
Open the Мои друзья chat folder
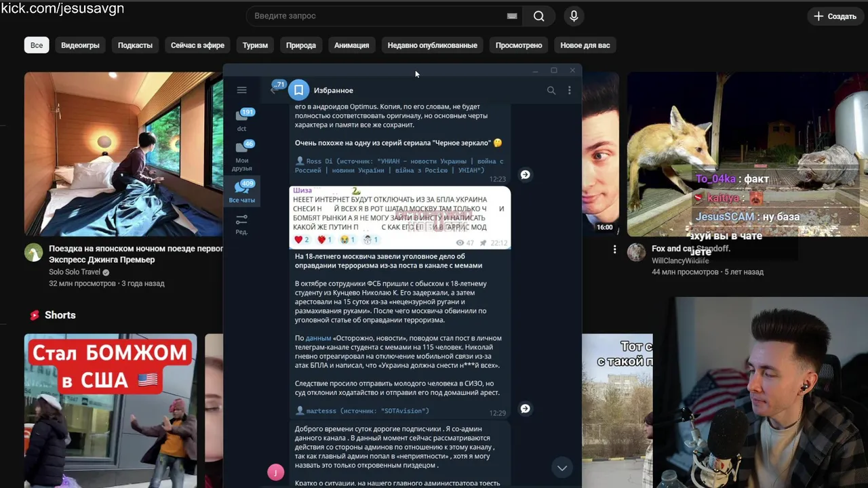click(x=242, y=155)
